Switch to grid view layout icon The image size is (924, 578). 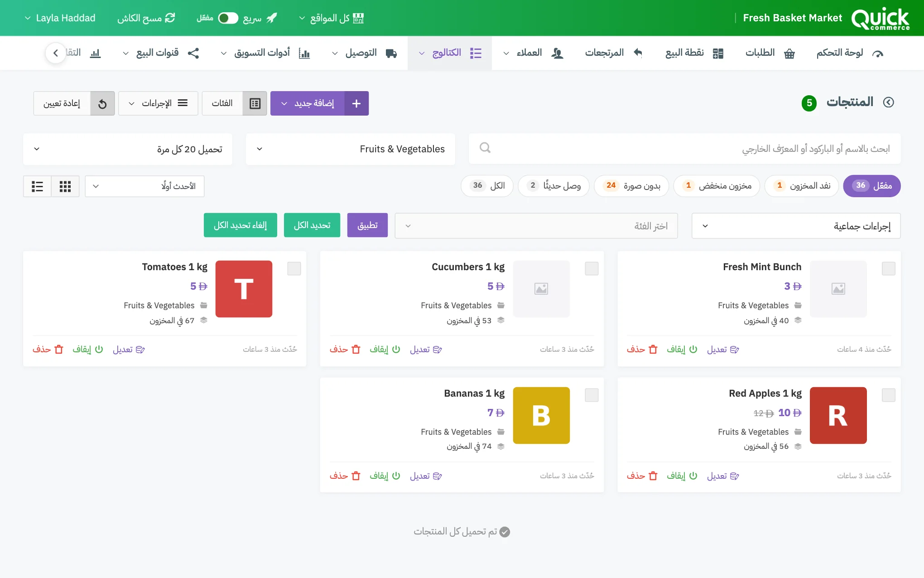65,186
